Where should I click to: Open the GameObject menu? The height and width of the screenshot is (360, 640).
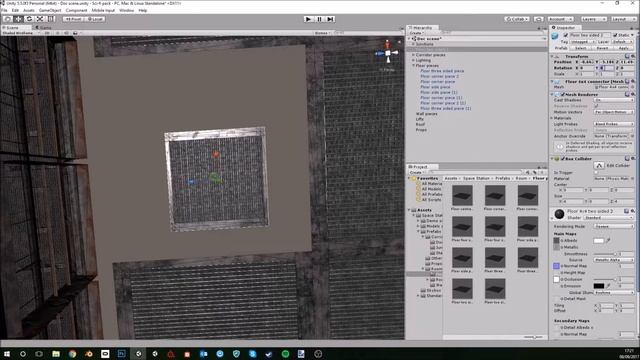coord(50,10)
